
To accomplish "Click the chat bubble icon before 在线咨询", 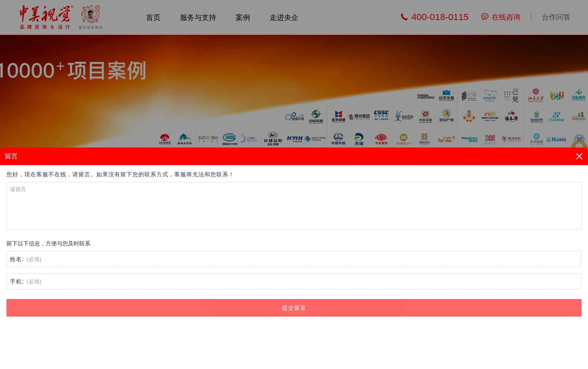I will tap(485, 17).
